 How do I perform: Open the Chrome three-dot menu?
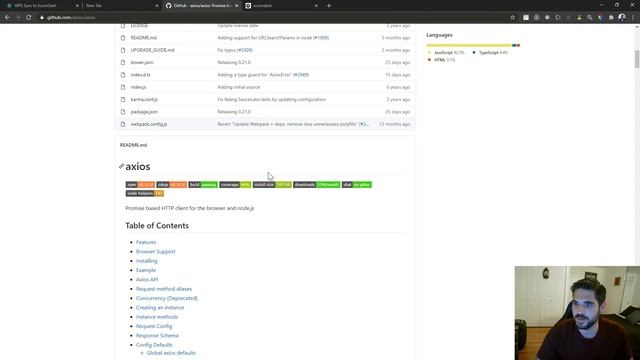(633, 18)
